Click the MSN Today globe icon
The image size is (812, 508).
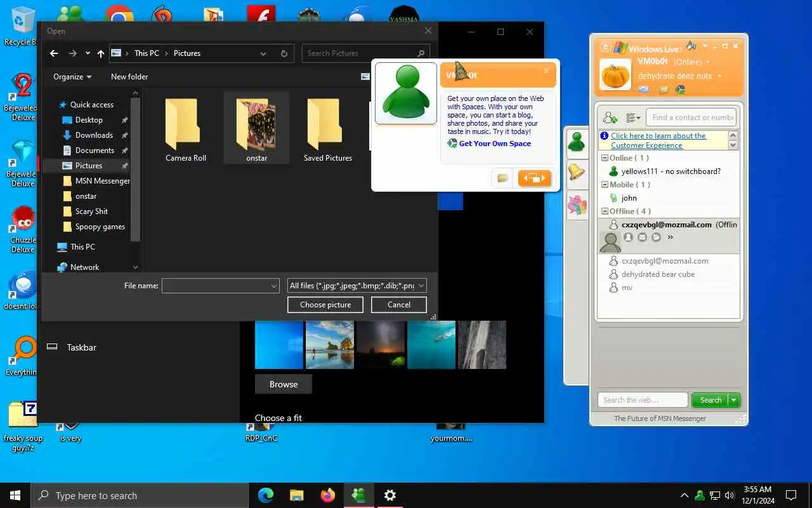point(680,90)
